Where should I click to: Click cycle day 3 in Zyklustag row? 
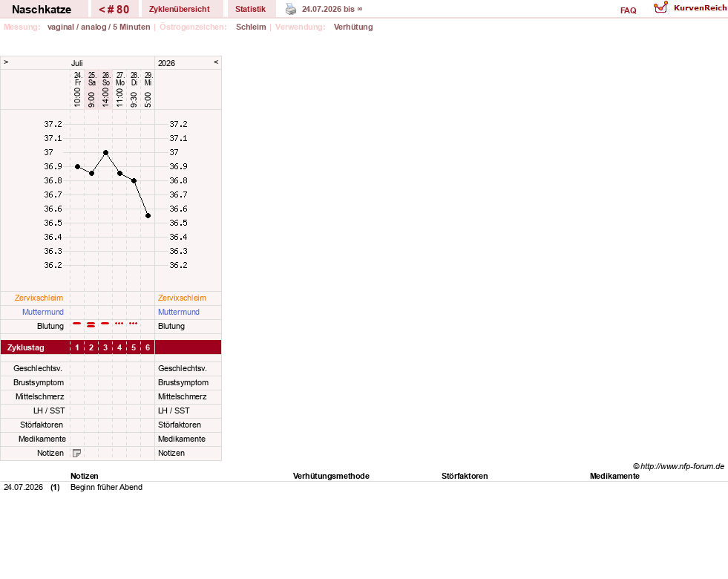(x=105, y=347)
